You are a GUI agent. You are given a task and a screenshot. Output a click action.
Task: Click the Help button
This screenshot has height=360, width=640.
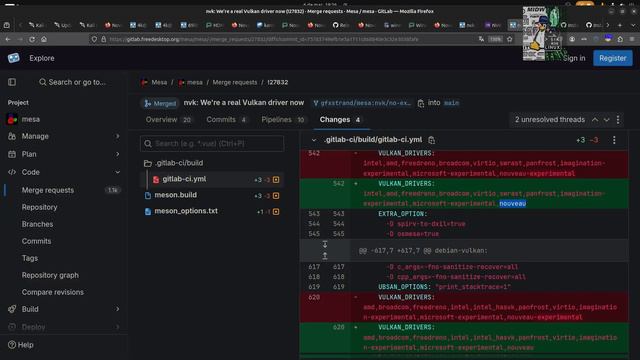pos(20,345)
